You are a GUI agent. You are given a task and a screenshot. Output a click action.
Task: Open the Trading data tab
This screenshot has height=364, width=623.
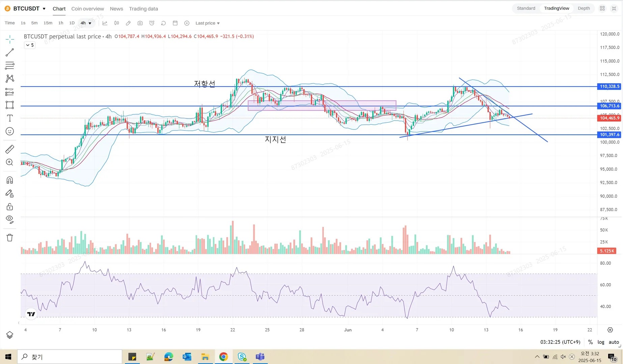pos(143,9)
